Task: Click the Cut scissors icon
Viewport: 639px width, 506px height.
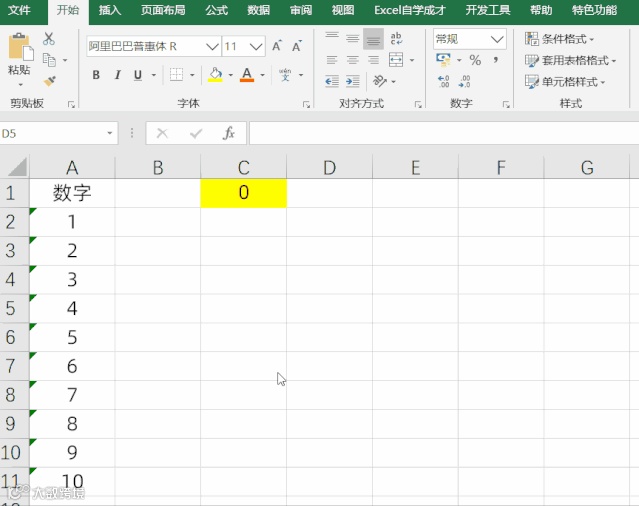Action: coord(49,39)
